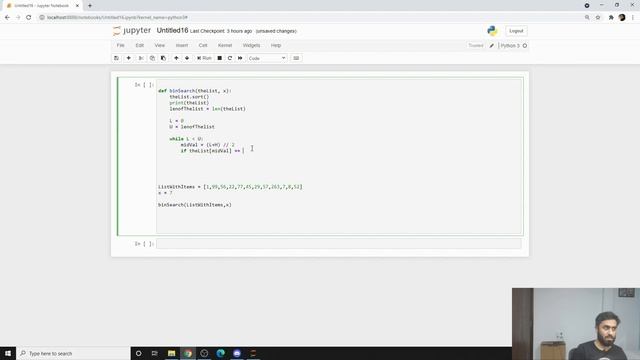
Task: Open the File menu
Action: click(x=120, y=45)
